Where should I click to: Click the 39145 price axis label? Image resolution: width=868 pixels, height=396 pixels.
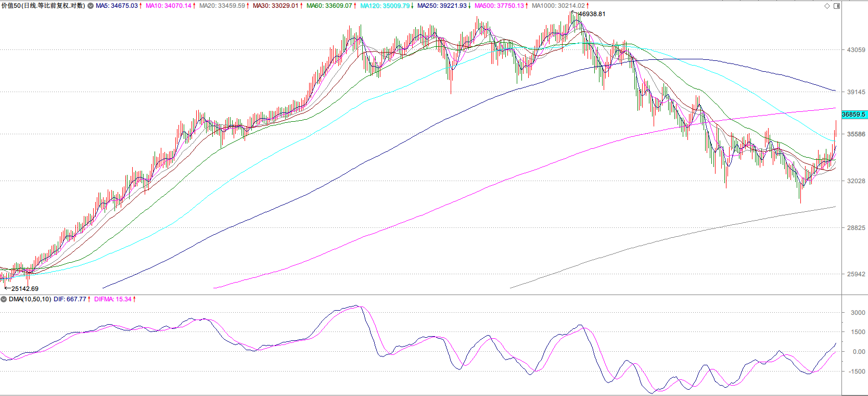pos(856,92)
